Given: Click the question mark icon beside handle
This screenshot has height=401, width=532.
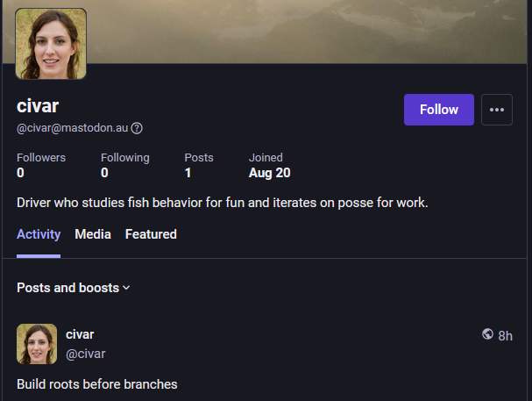Looking at the screenshot, I should (x=137, y=128).
